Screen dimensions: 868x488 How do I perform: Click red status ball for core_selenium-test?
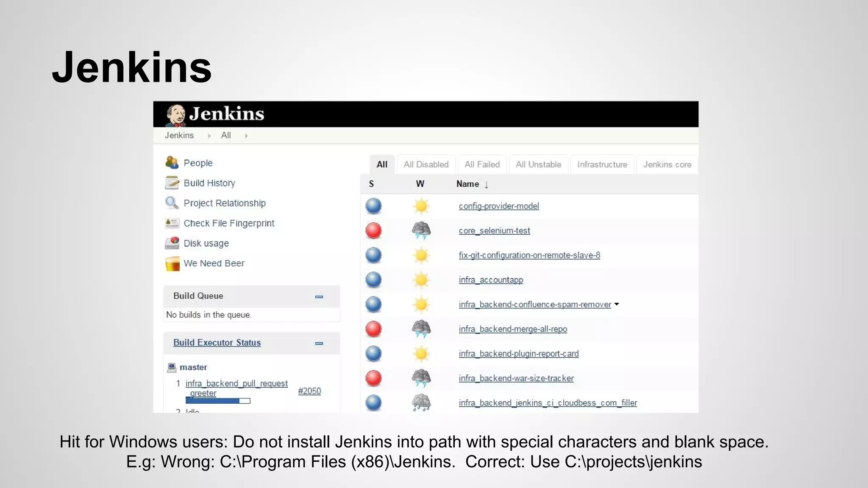click(x=373, y=231)
